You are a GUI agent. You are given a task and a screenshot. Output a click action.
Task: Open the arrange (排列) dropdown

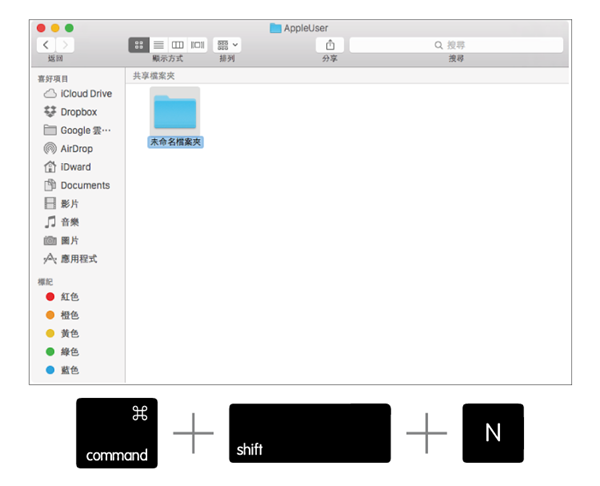coord(227,45)
